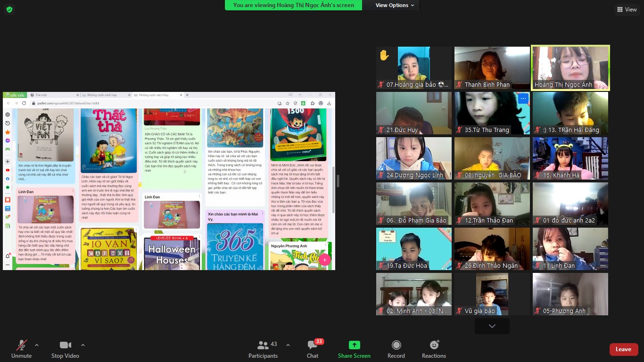Viewport: 644px width, 362px height.
Task: Select Thanh Bình Phan's video tile
Action: (492, 67)
